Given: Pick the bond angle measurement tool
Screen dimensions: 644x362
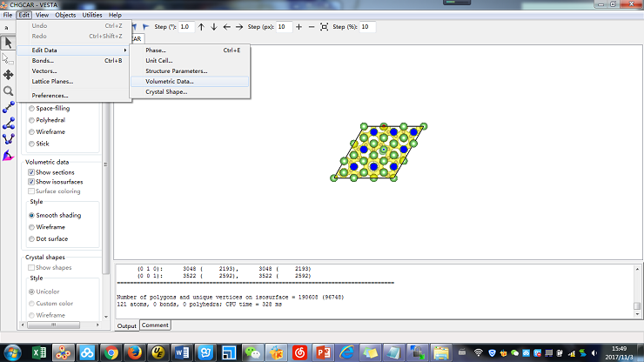Looking at the screenshot, I should tap(8, 123).
